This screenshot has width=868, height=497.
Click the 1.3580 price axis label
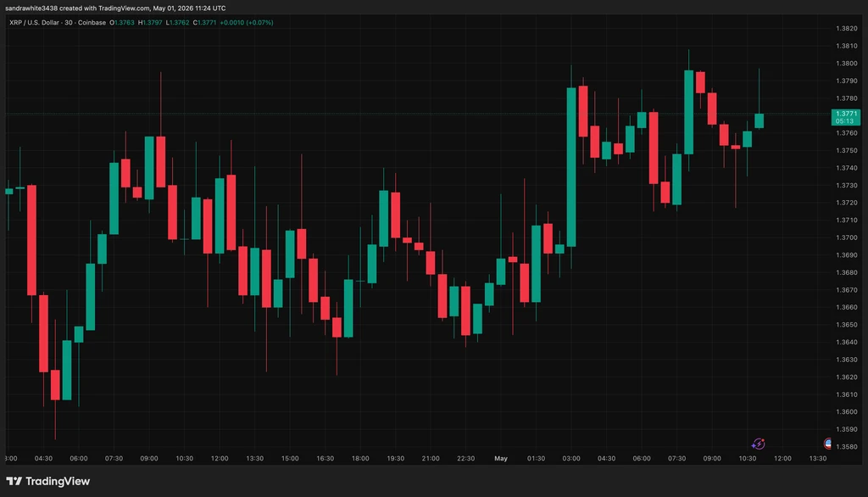[847, 447]
